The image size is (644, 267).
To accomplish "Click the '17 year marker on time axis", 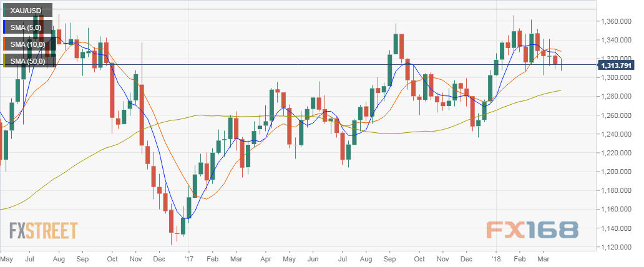I will click(189, 257).
